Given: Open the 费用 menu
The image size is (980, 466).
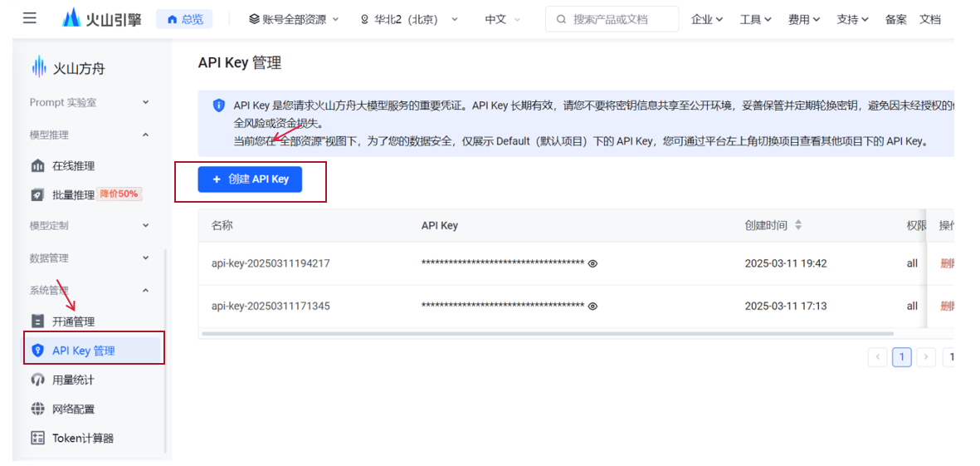Looking at the screenshot, I should point(804,19).
